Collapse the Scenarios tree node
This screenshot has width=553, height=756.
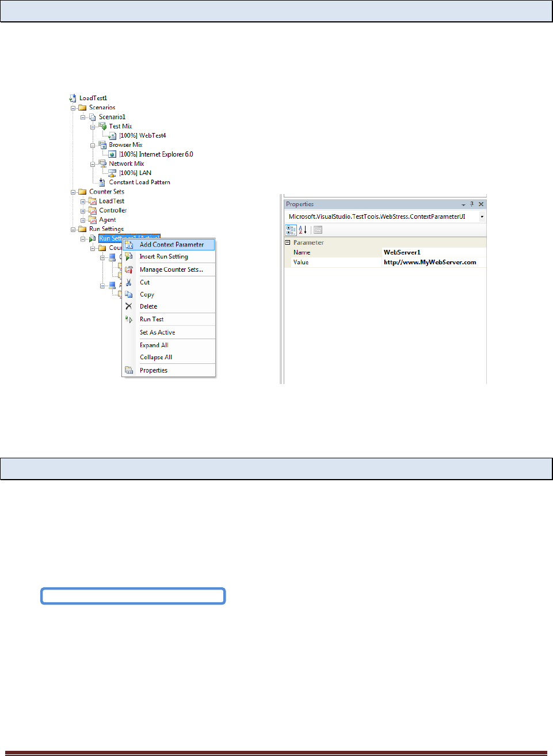(x=73, y=108)
